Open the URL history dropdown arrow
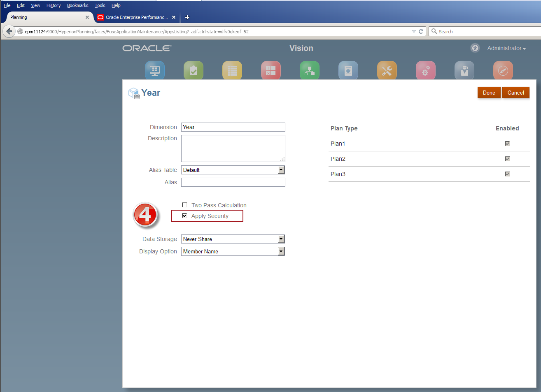Screen dimensions: 541x392 (x=414, y=31)
